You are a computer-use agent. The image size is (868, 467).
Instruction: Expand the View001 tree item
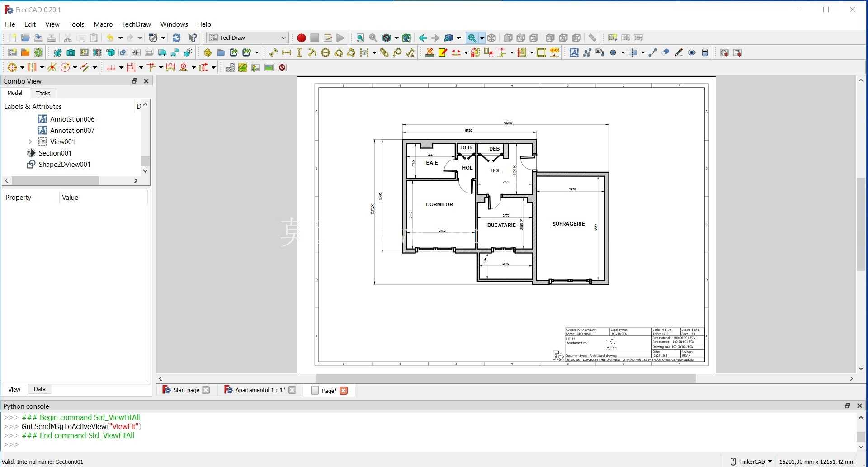30,142
